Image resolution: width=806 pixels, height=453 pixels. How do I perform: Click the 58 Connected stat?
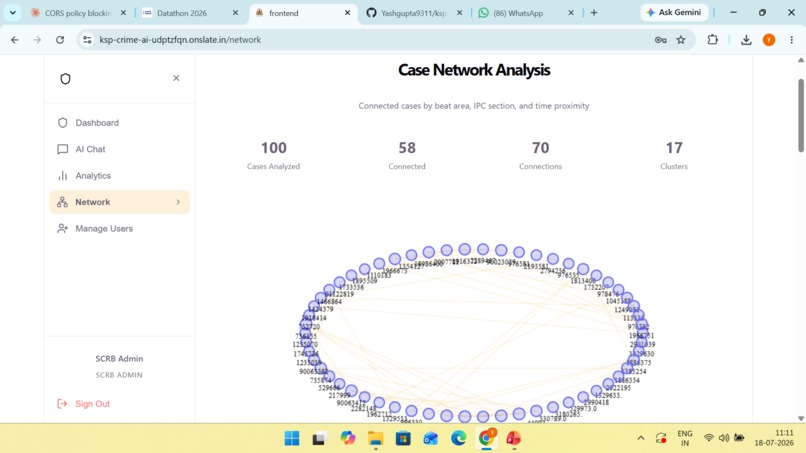click(407, 155)
